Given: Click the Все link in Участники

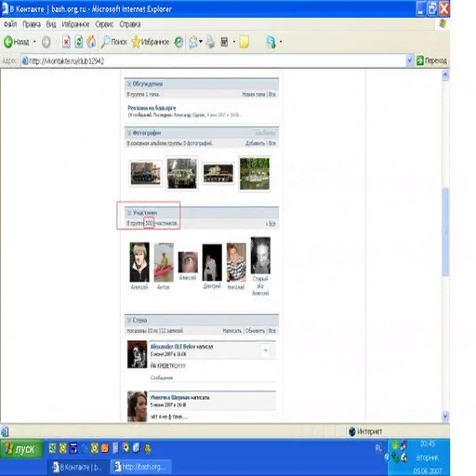Looking at the screenshot, I should click(271, 223).
